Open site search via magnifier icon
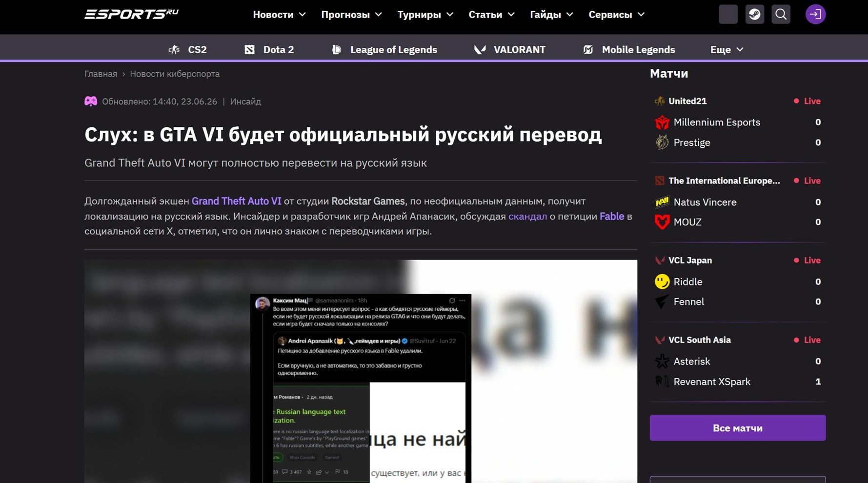 pyautogui.click(x=781, y=14)
